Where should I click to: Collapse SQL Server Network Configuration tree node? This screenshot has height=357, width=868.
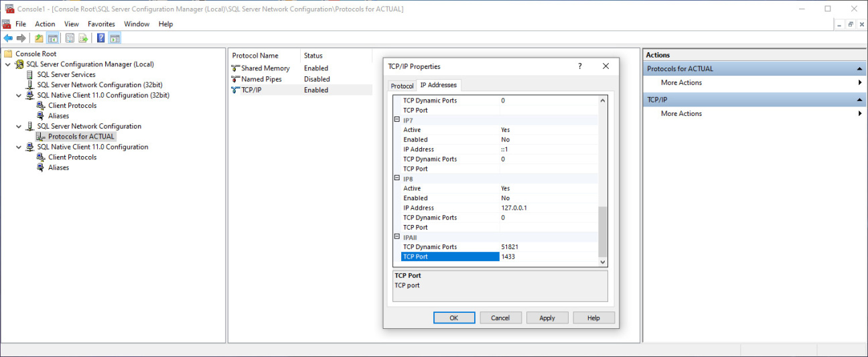click(x=19, y=126)
